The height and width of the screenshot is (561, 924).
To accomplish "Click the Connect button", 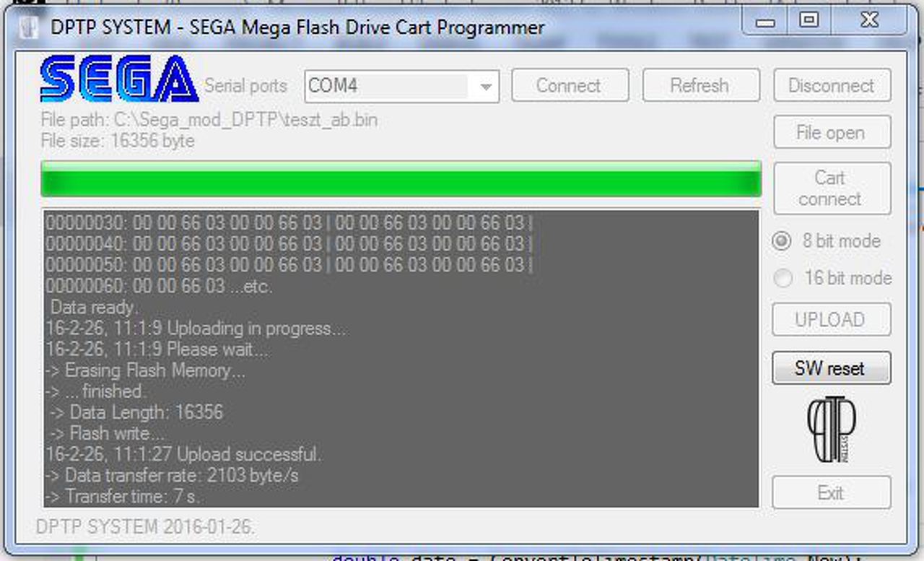I will coord(570,86).
